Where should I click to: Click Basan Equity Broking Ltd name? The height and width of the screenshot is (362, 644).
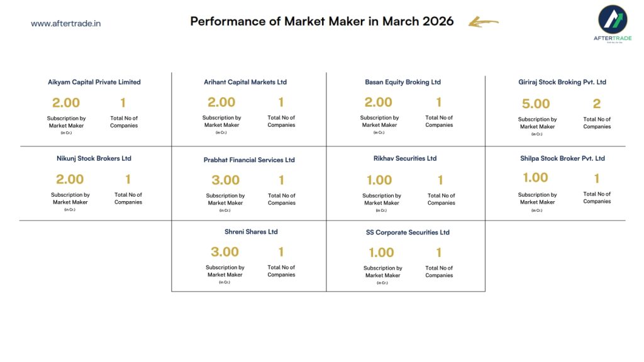402,82
